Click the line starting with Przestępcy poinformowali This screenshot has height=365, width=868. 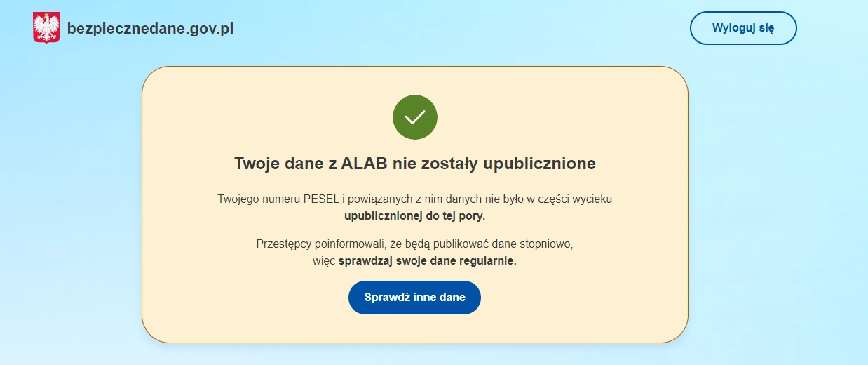point(415,244)
